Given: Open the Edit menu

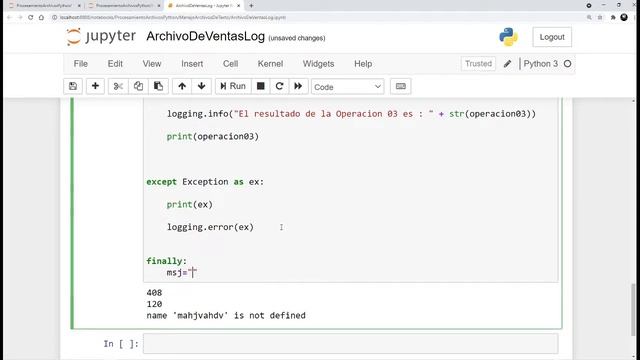Looking at the screenshot, I should click(115, 64).
